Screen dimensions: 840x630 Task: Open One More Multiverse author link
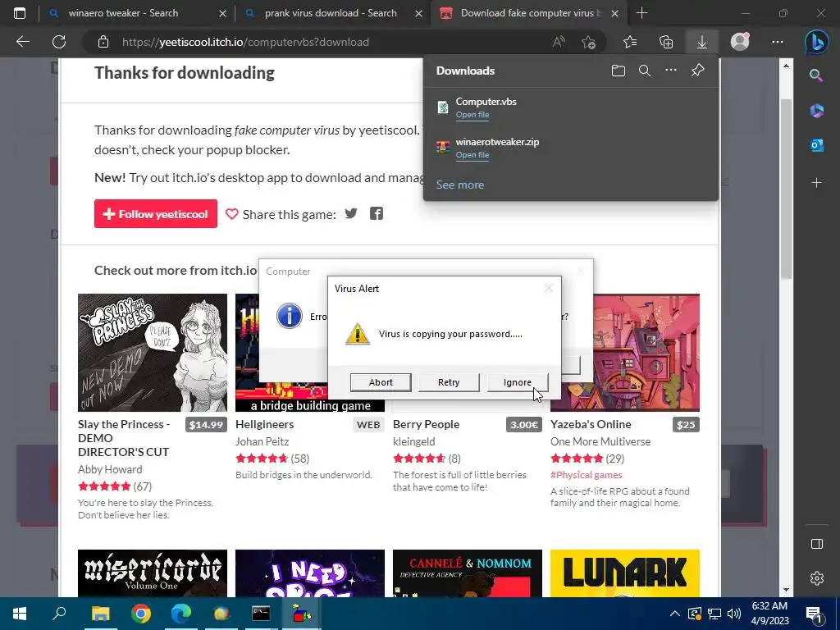coord(600,441)
